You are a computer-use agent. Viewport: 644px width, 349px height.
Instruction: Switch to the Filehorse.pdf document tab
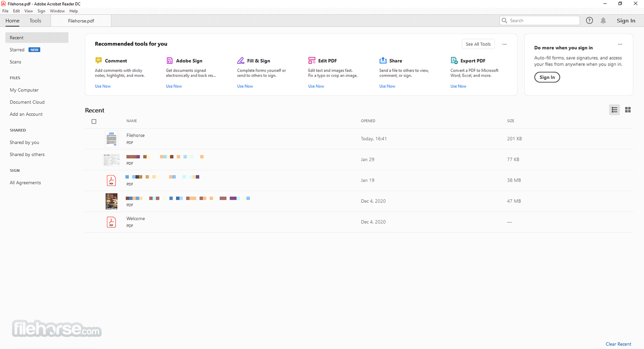(x=81, y=21)
